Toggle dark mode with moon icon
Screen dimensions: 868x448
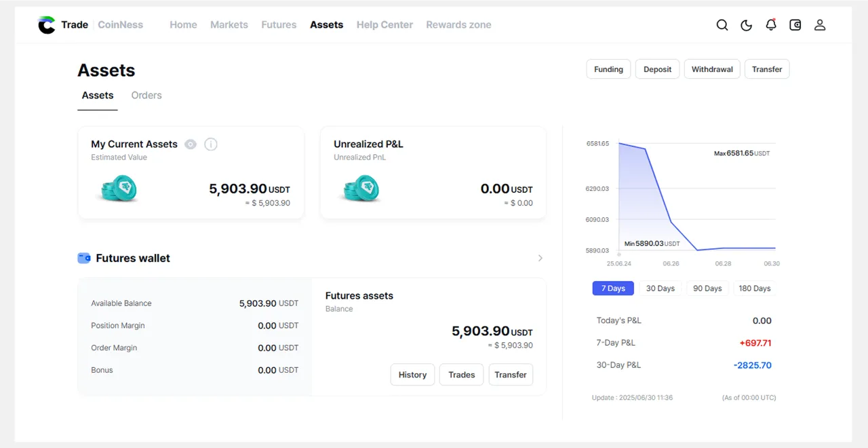(x=747, y=25)
